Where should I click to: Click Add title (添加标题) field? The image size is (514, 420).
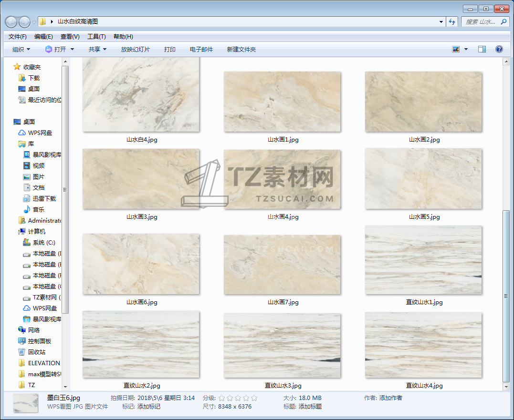click(310, 407)
